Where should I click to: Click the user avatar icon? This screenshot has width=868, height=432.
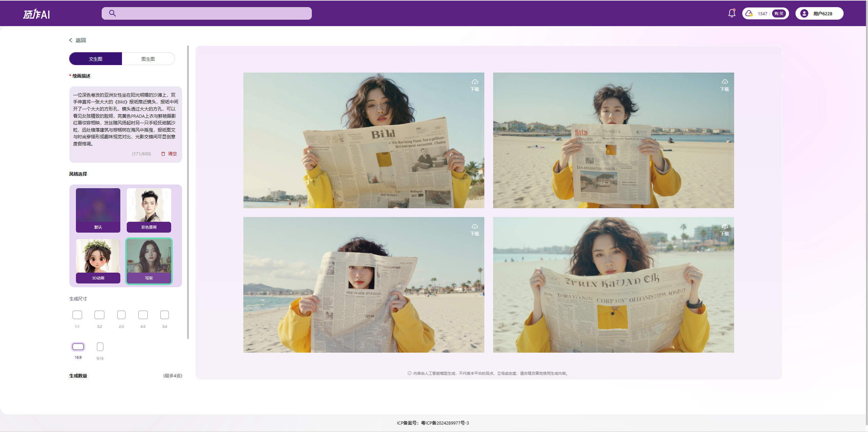pyautogui.click(x=804, y=13)
